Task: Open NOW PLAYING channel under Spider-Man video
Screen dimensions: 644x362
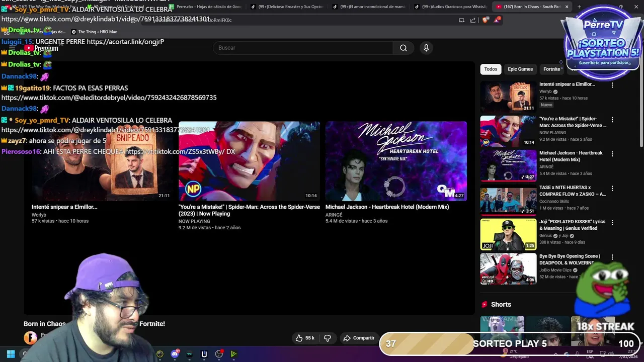Action: 194,221
